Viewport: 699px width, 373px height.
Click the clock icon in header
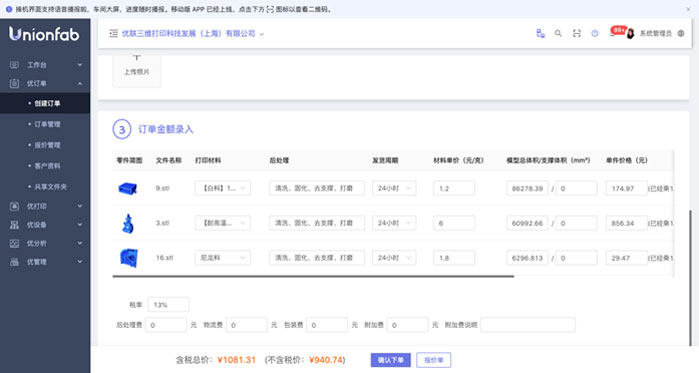pyautogui.click(x=595, y=33)
